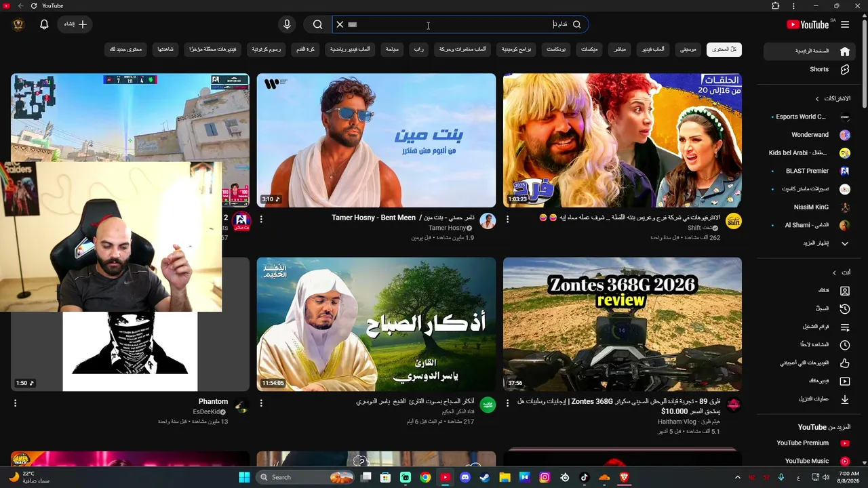
Task: Open the EsDeeKid channel avatar
Action: click(x=241, y=405)
